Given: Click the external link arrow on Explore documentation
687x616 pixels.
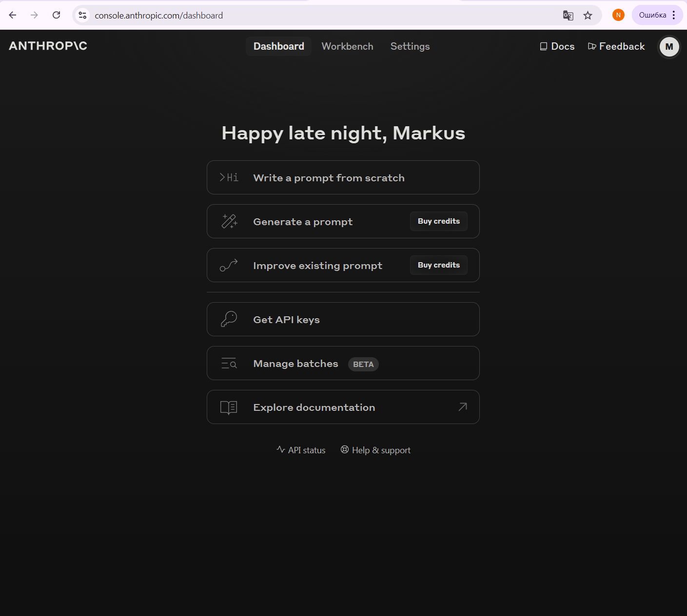Looking at the screenshot, I should [x=463, y=407].
